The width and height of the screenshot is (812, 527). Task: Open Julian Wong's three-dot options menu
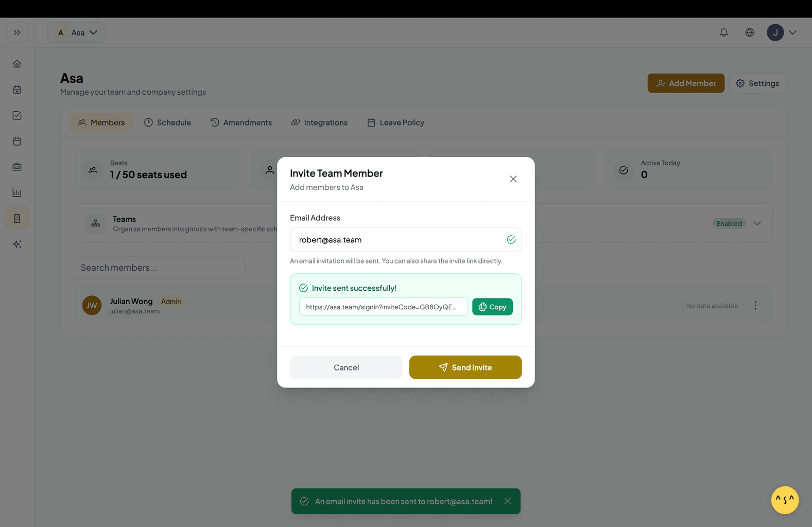coord(755,306)
